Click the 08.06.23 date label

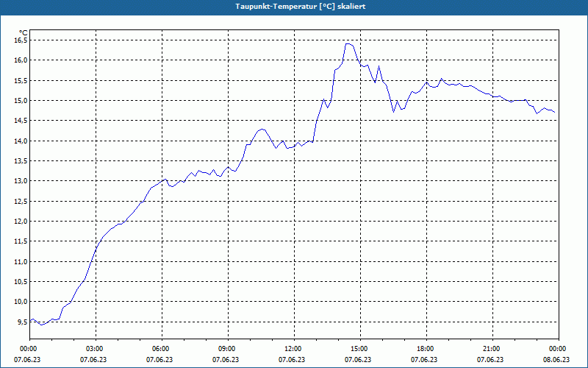tap(556, 359)
